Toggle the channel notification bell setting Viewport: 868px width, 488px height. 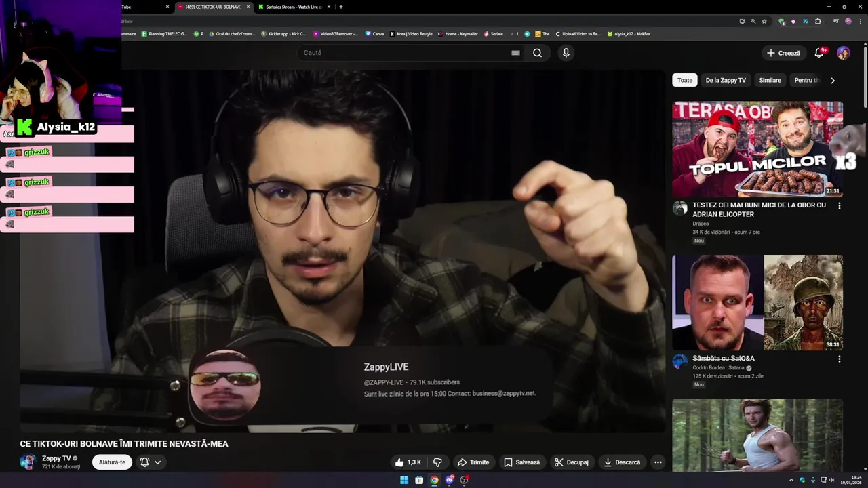[151, 462]
